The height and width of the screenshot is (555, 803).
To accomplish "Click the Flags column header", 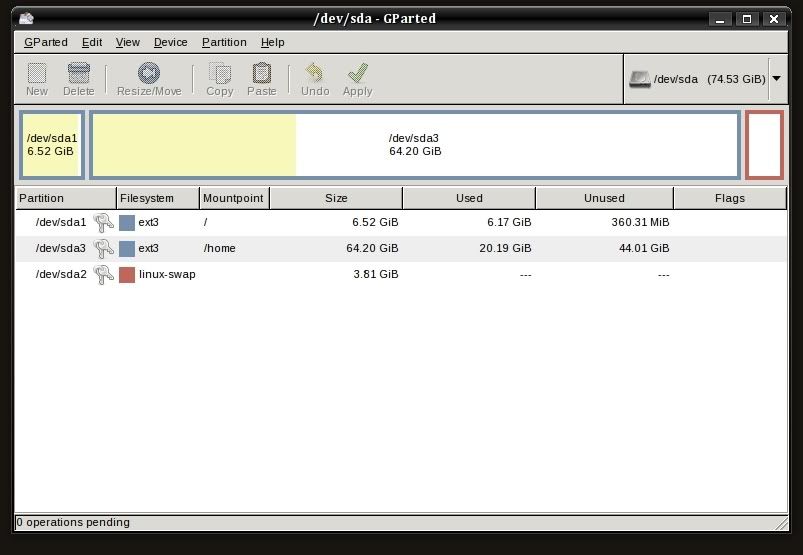I will click(x=730, y=198).
